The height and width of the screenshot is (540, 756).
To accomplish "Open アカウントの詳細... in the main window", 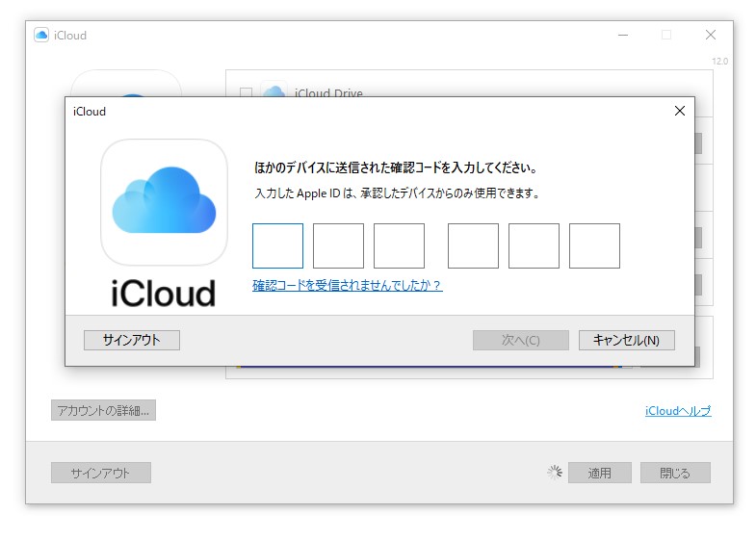I will pos(103,410).
